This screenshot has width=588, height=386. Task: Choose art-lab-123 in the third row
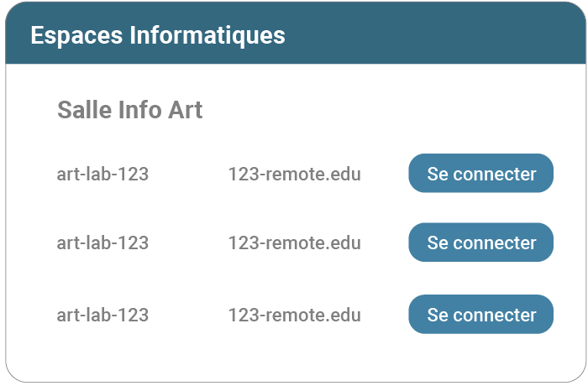click(102, 316)
